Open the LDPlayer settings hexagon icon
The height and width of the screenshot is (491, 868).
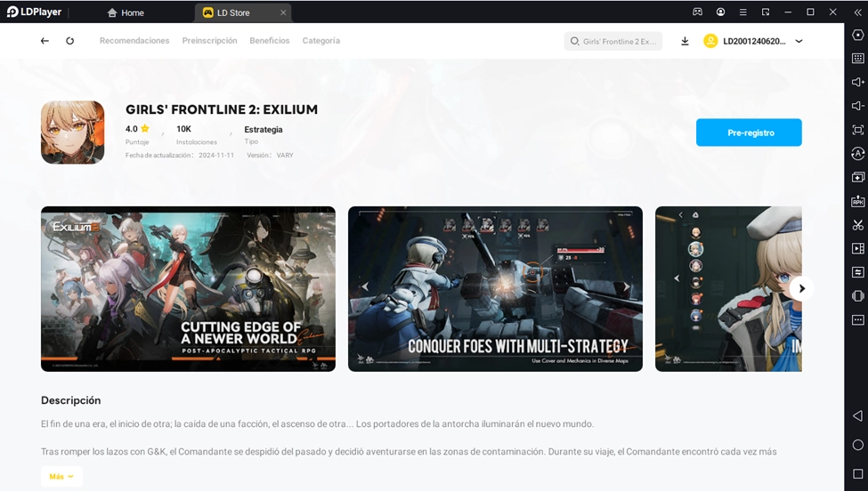click(x=858, y=35)
